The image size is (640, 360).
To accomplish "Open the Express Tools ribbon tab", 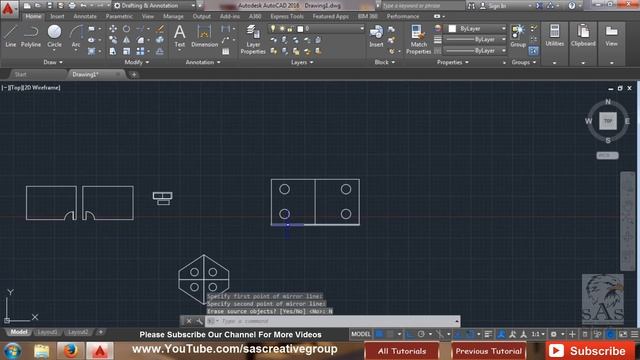I will [x=287, y=16].
